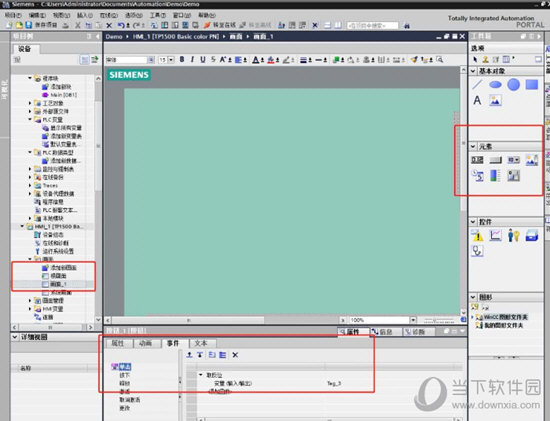Open the 在线 menu
This screenshot has width=550, height=421.
click(109, 15)
